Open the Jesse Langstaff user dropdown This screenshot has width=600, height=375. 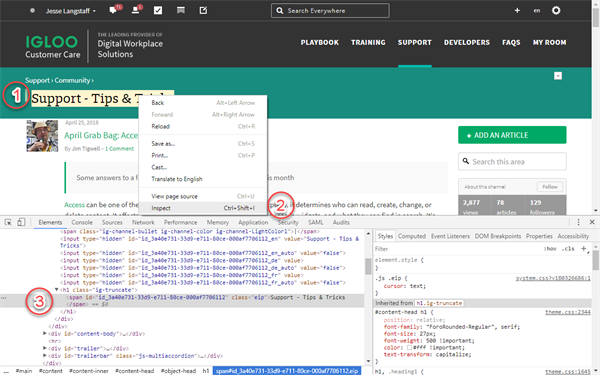(x=71, y=11)
